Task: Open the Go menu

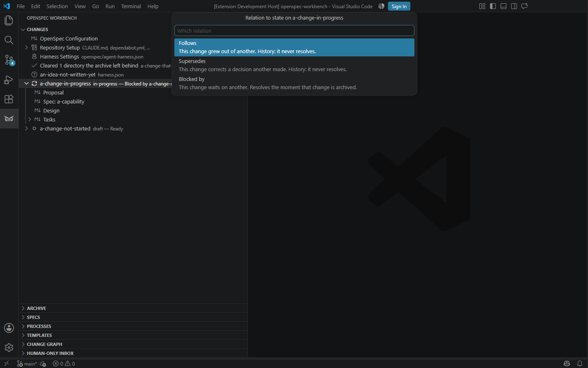Action: click(x=96, y=6)
